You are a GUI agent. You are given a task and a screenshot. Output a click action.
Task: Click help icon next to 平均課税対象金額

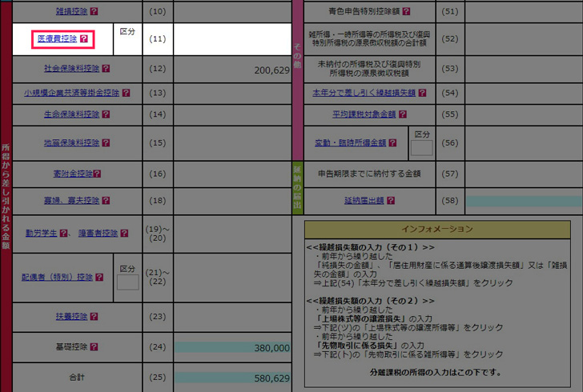click(402, 114)
